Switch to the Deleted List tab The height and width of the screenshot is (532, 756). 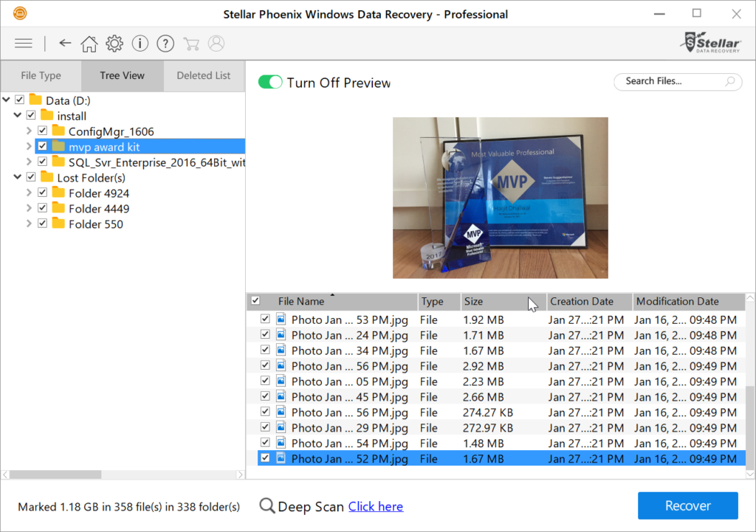pos(204,76)
